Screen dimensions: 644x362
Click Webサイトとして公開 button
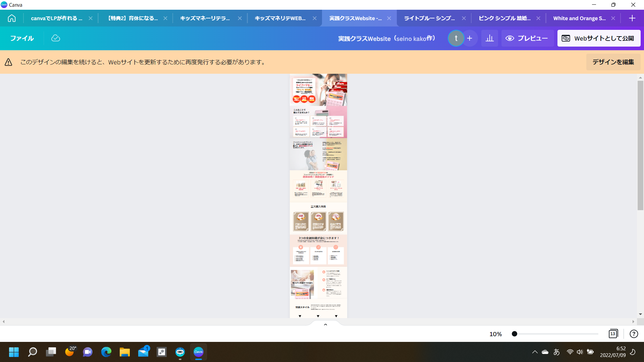tap(599, 38)
